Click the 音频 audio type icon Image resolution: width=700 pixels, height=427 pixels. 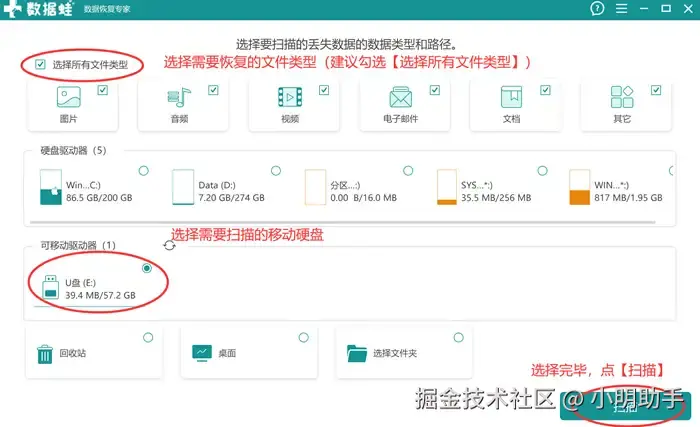[x=179, y=97]
